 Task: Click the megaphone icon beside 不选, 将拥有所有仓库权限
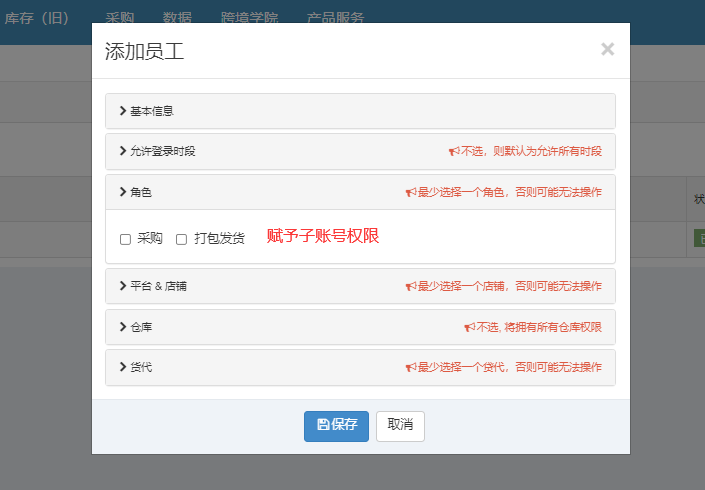(x=469, y=327)
